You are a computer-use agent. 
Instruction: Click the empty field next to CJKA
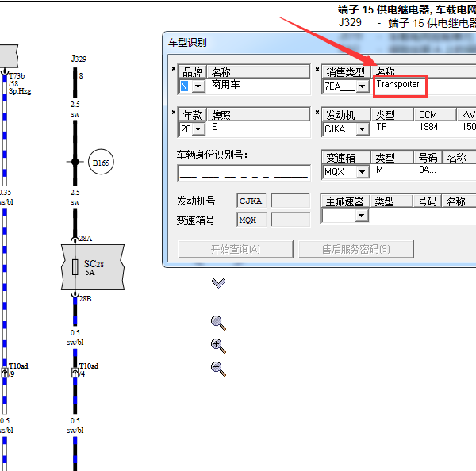coord(290,201)
